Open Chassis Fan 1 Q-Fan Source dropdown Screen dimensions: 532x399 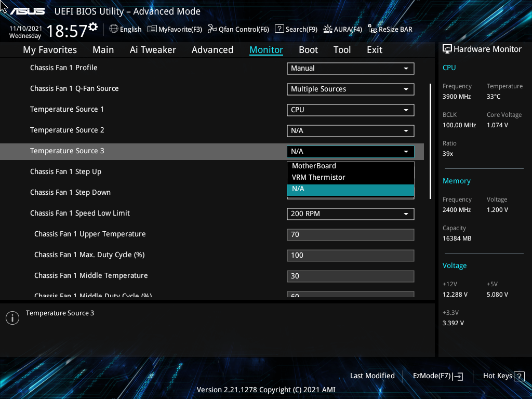point(351,89)
